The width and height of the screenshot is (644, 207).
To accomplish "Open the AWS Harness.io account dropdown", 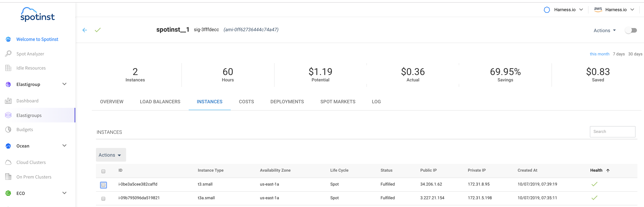I will point(619,10).
